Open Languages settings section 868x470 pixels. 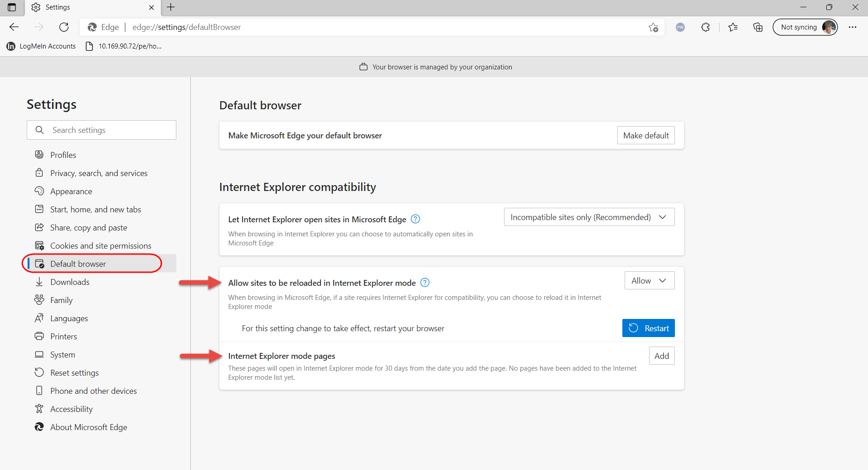point(102,318)
